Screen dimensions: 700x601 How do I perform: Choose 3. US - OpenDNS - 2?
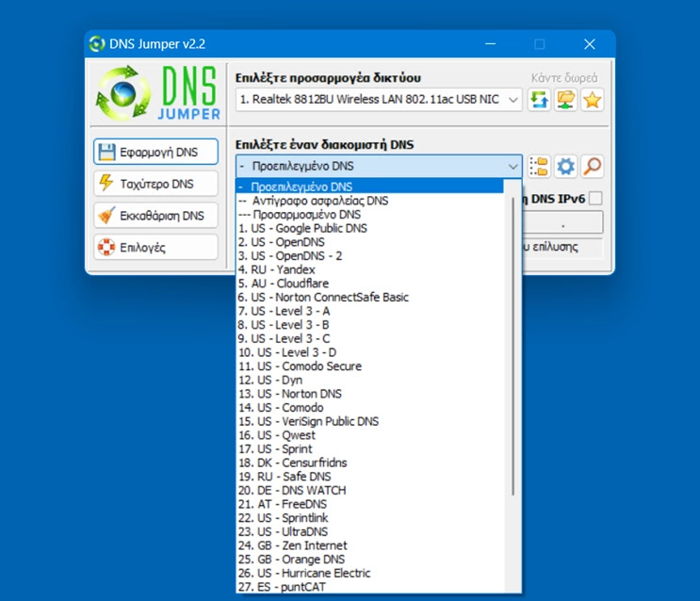click(x=369, y=256)
